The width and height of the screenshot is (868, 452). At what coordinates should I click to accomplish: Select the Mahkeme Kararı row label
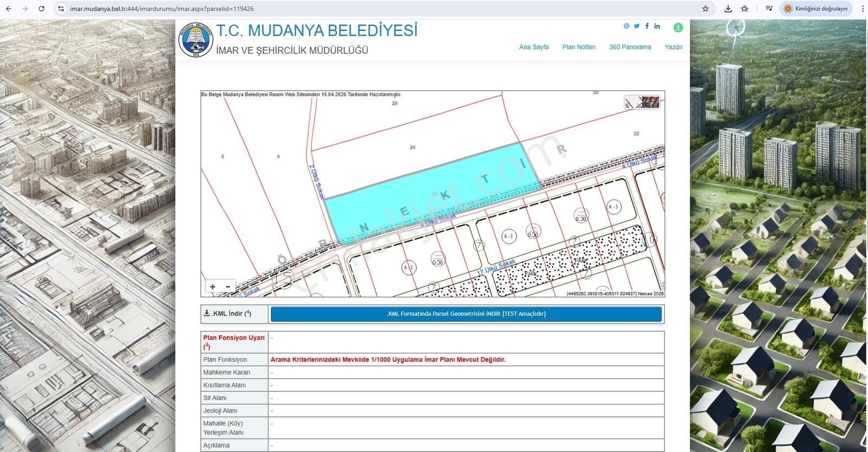[227, 372]
